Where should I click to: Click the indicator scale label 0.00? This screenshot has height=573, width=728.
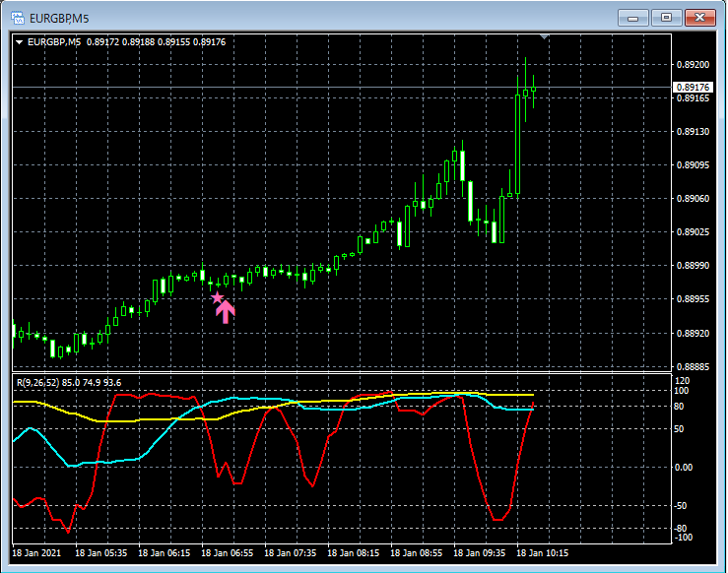point(684,468)
